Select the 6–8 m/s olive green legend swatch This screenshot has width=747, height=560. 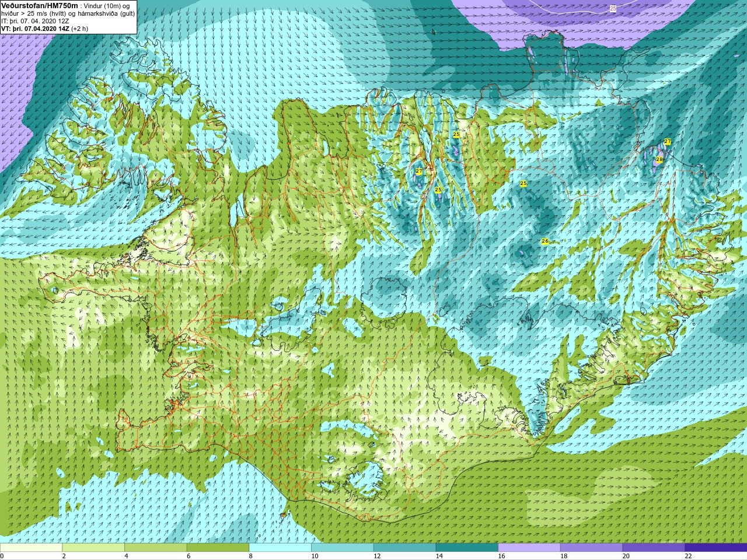point(218,548)
